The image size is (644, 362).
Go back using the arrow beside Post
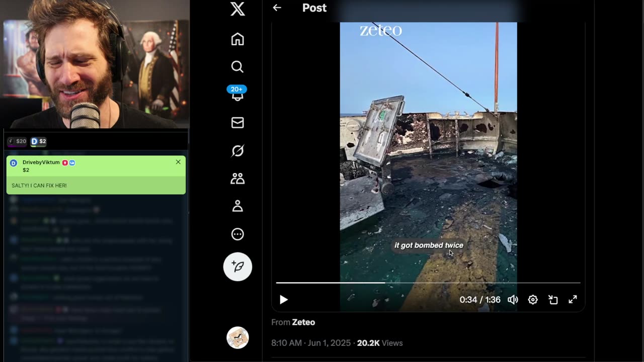click(277, 8)
